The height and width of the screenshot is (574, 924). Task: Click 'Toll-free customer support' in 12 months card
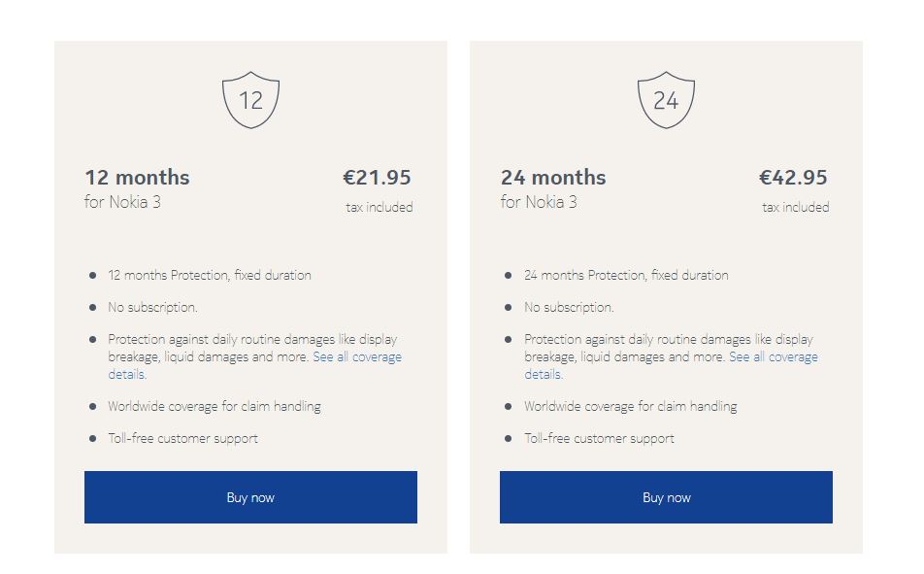(x=182, y=438)
